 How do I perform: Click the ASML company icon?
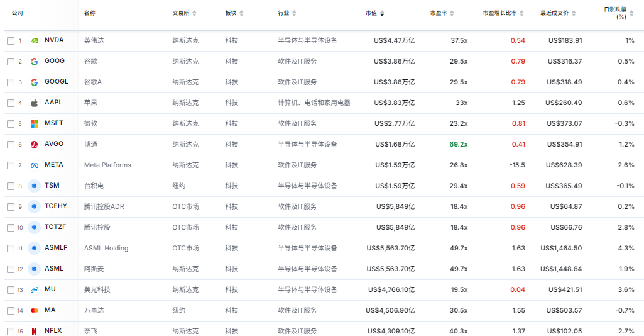point(35,269)
